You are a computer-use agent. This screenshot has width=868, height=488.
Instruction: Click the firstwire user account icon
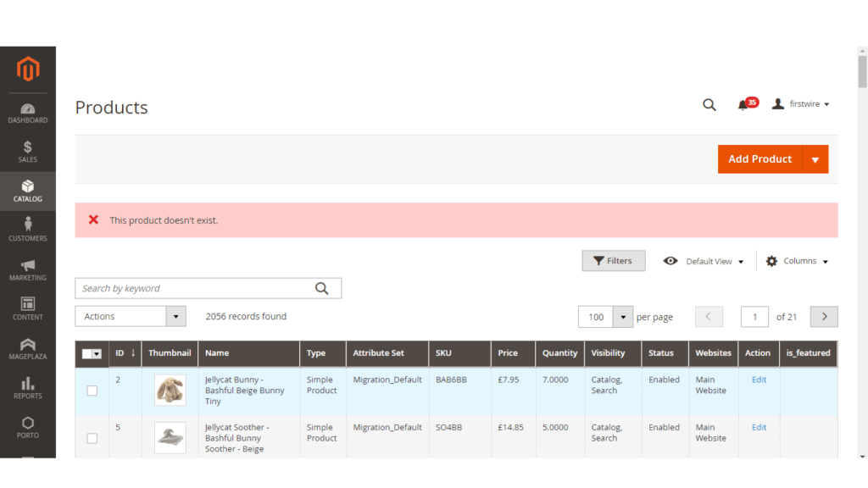pyautogui.click(x=778, y=103)
